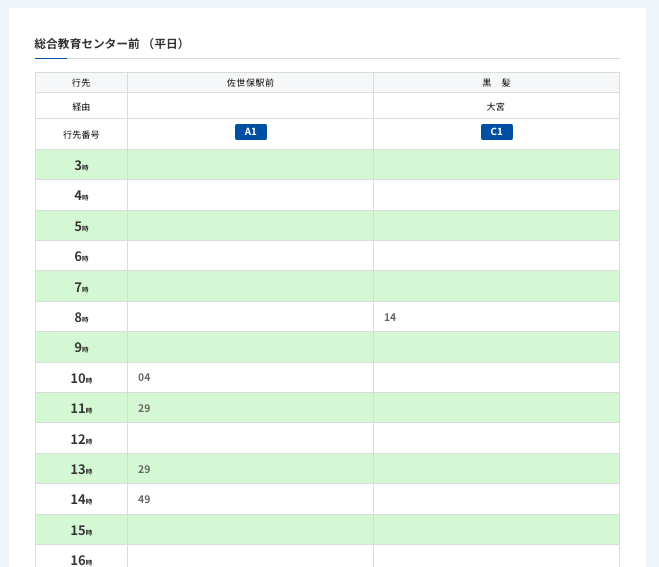The image size is (659, 567).
Task: Click the 行先番号 row header label
Action: pos(81,134)
